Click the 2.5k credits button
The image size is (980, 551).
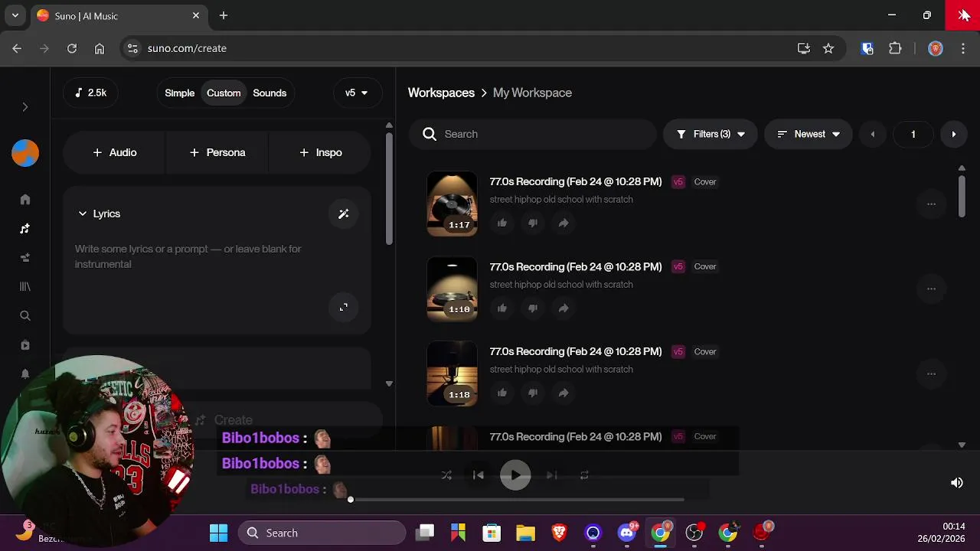(x=90, y=93)
